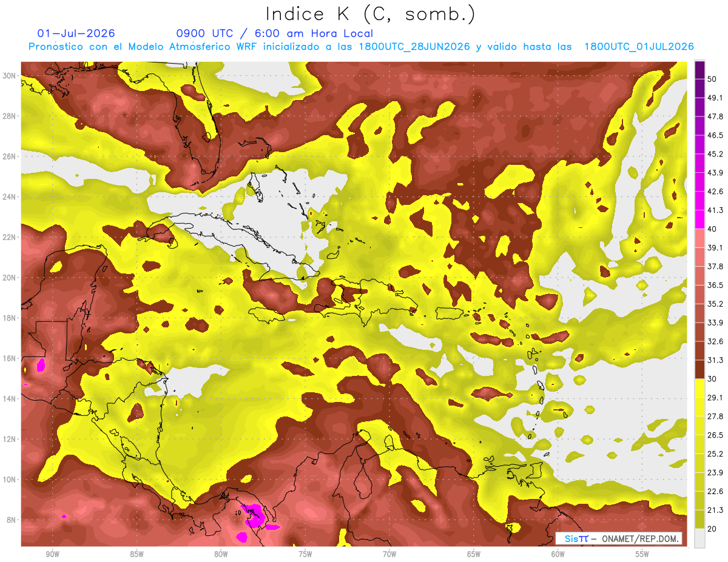
Task: Click "0900 UTC / 6:00 am Hora Local" text
Action: pos(274,33)
